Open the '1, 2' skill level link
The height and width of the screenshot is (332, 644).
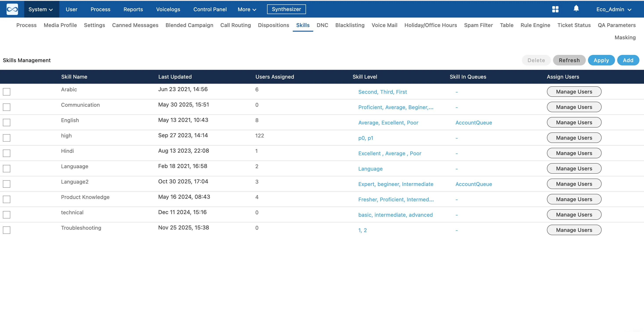pos(362,230)
